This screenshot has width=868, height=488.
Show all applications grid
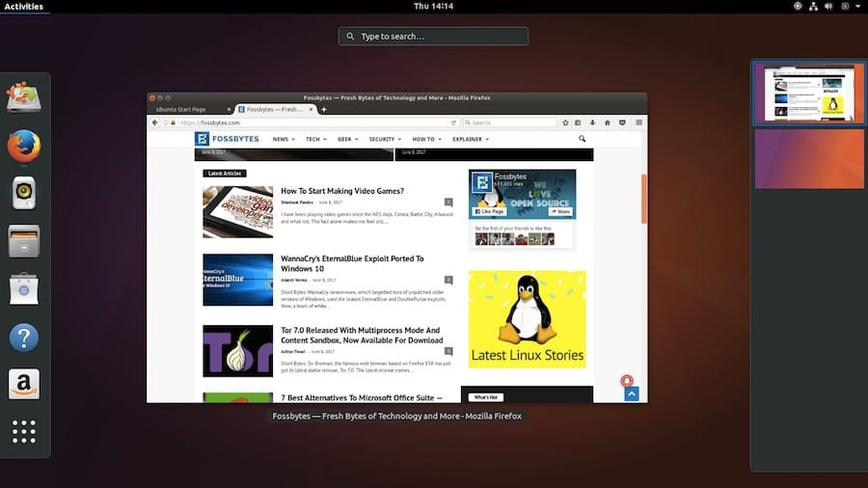pos(24,431)
